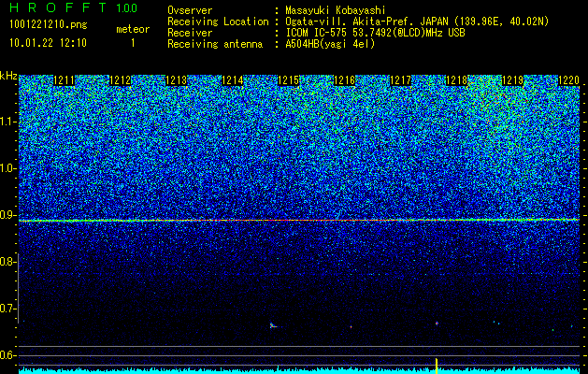
Task: Click the 1214 time marker
Action: [x=233, y=80]
